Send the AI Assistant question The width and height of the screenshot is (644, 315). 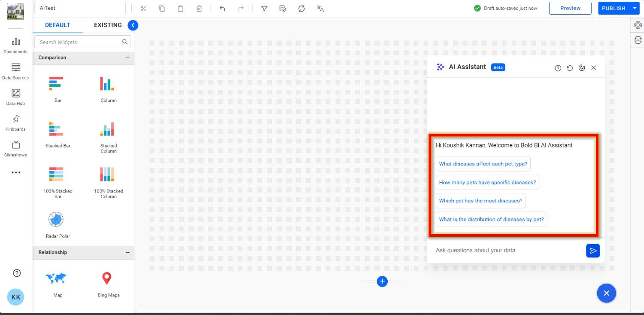[x=593, y=251]
